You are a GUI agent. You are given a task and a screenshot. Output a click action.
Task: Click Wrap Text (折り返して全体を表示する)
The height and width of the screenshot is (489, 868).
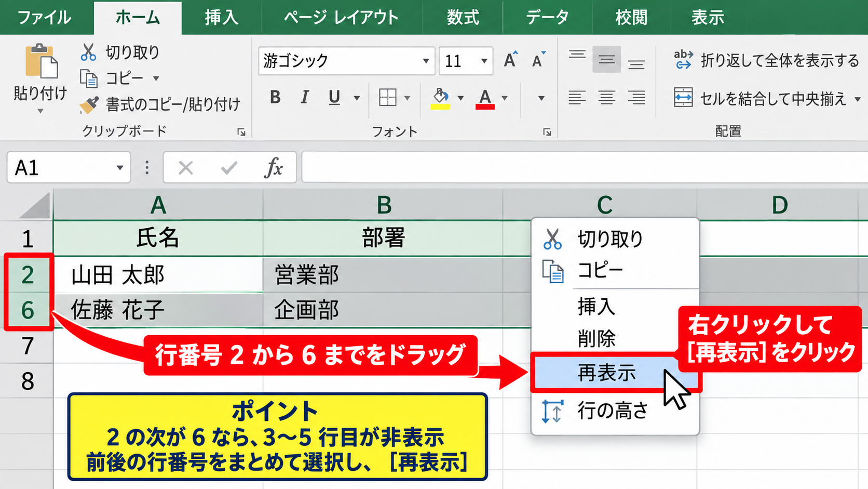pyautogui.click(x=766, y=60)
